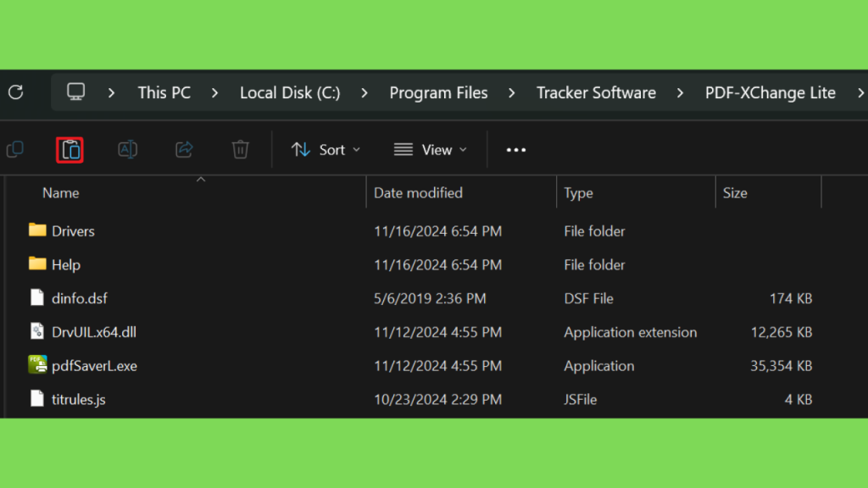This screenshot has height=488, width=868.
Task: Click the Help row date 11/16/2024
Action: (x=437, y=264)
